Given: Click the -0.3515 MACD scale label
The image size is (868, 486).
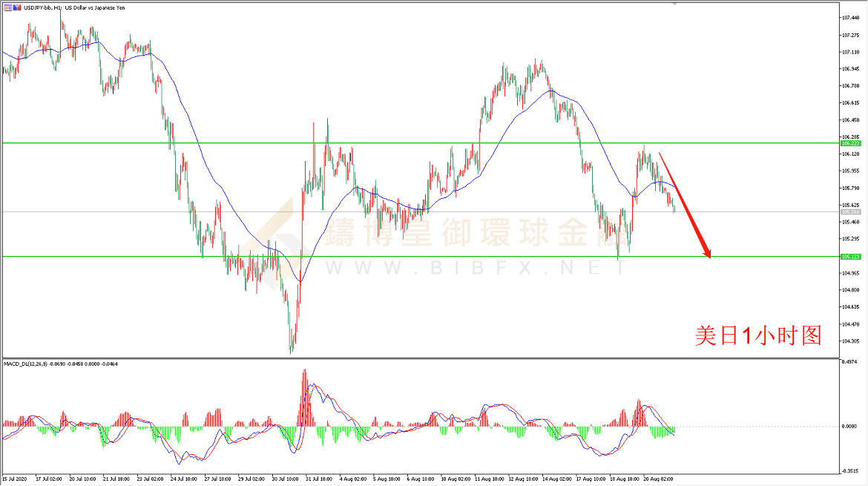Looking at the screenshot, I should tap(850, 471).
